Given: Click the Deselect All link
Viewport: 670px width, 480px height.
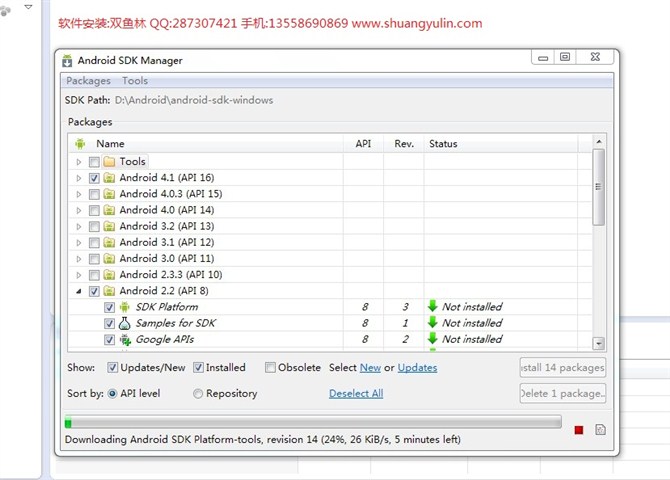Looking at the screenshot, I should click(x=356, y=394).
